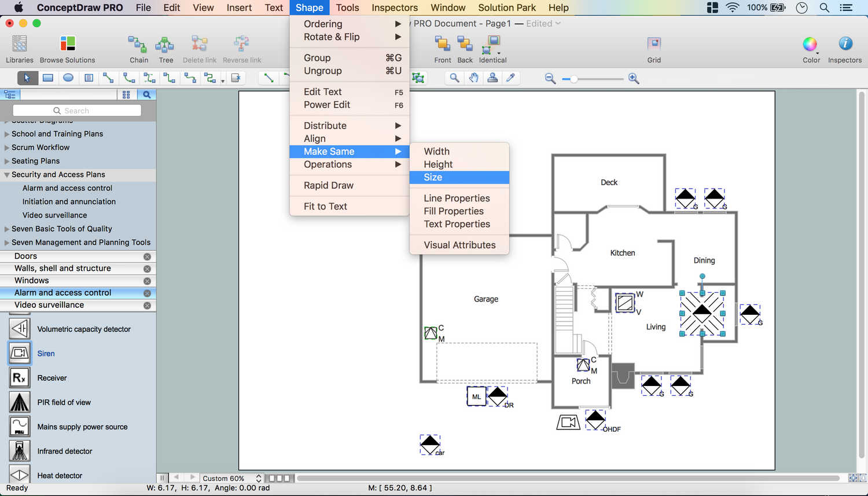Open the Inspectors info icon
This screenshot has height=496, width=868.
tap(845, 45)
